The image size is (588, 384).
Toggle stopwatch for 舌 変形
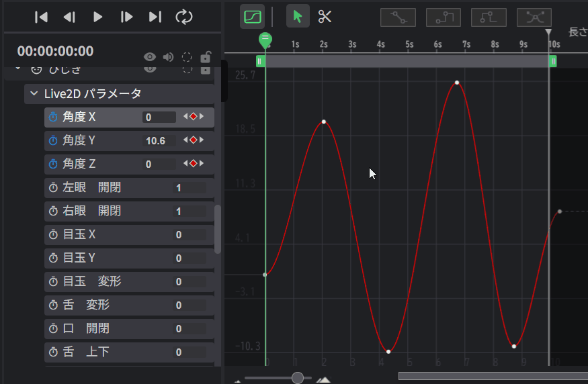(x=53, y=305)
